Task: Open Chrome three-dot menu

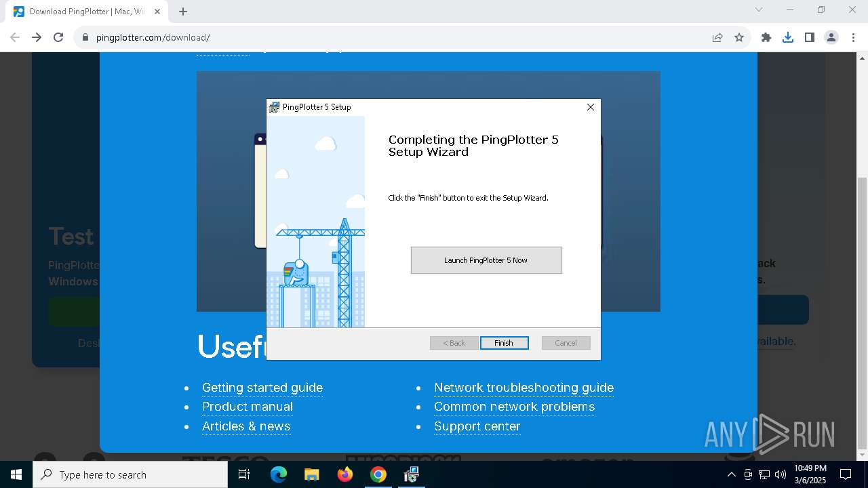Action: pos(853,37)
